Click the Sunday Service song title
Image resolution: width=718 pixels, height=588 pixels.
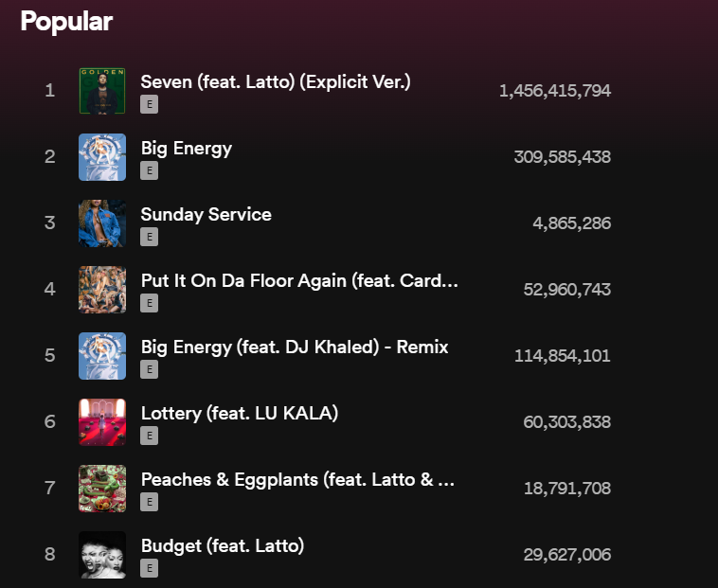(x=206, y=214)
